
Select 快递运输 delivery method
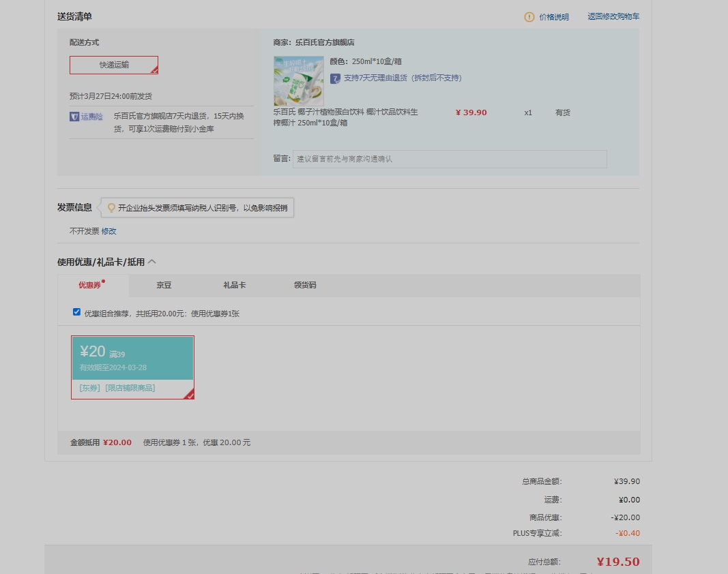pyautogui.click(x=114, y=65)
